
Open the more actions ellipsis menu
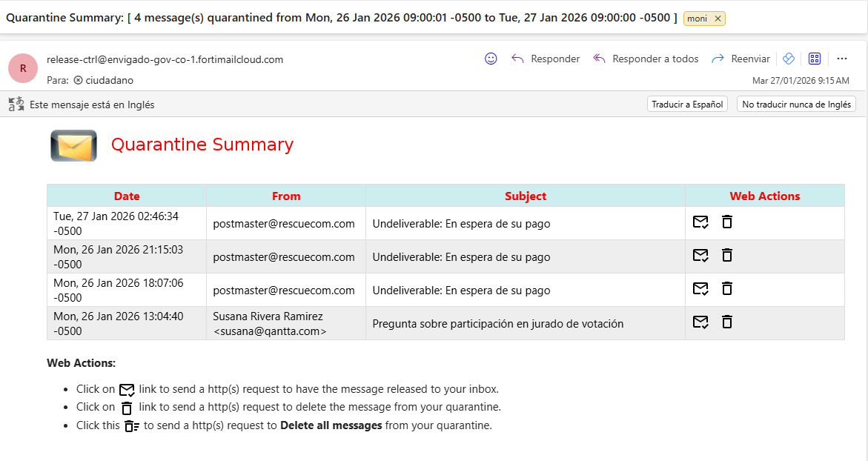(842, 59)
